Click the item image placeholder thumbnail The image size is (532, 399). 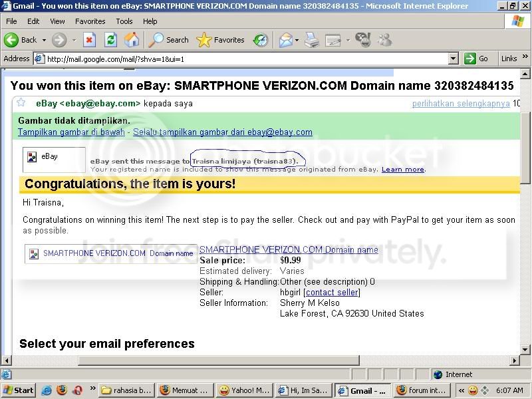pos(110,253)
